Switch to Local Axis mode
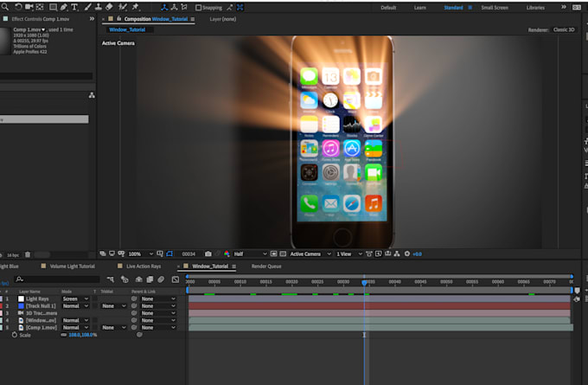 click(164, 7)
